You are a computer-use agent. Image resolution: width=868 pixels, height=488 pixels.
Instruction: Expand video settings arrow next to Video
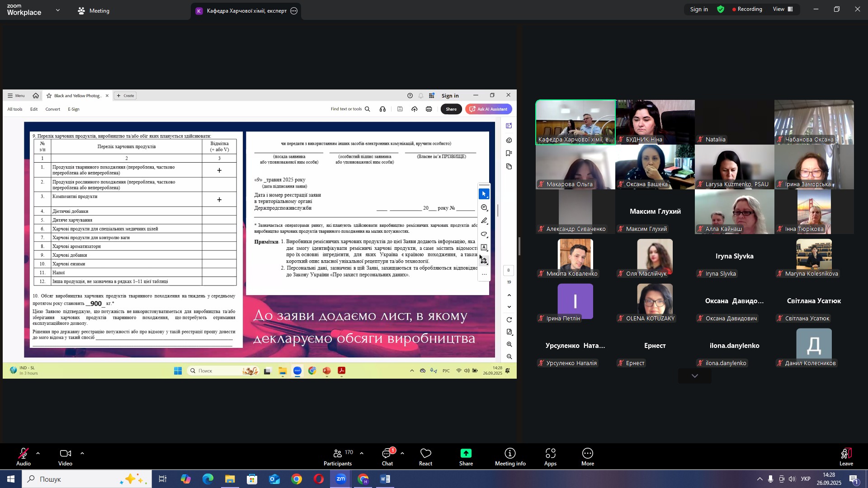tap(82, 453)
